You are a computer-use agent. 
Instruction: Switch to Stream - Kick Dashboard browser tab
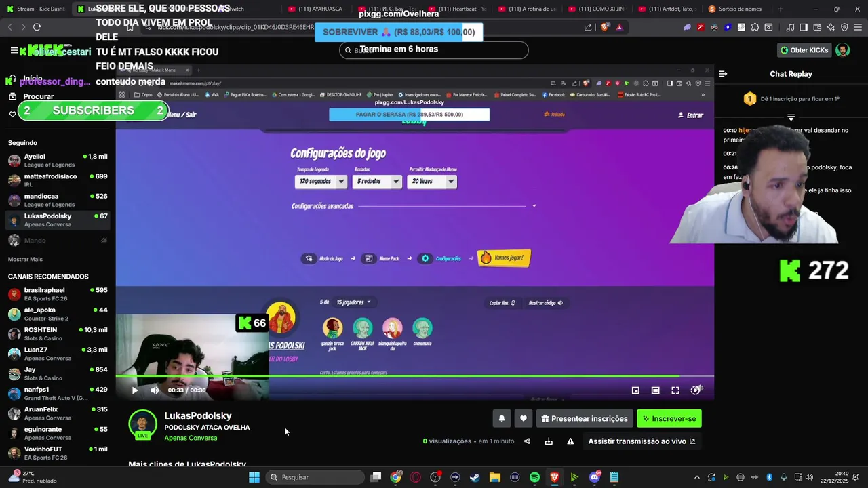pos(35,9)
